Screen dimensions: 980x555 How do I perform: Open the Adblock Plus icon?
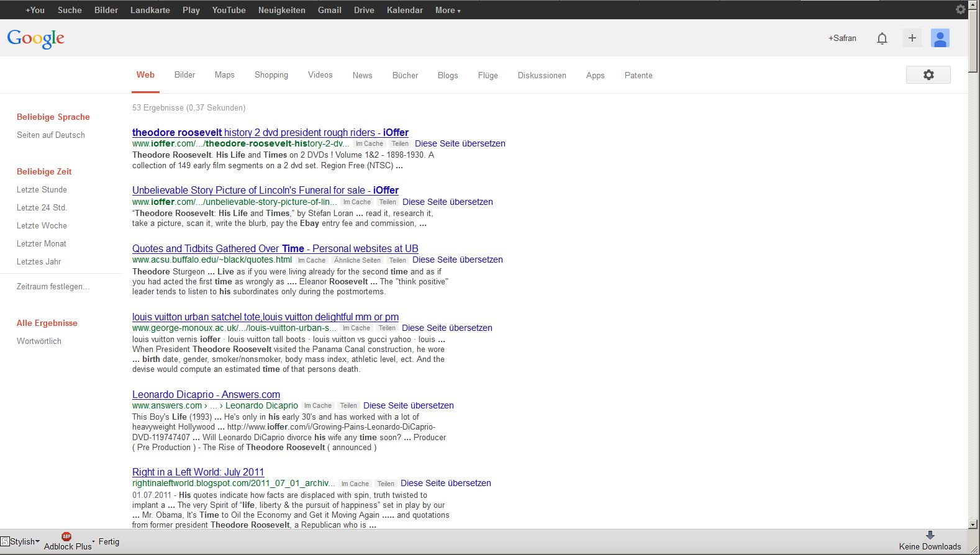point(66,536)
